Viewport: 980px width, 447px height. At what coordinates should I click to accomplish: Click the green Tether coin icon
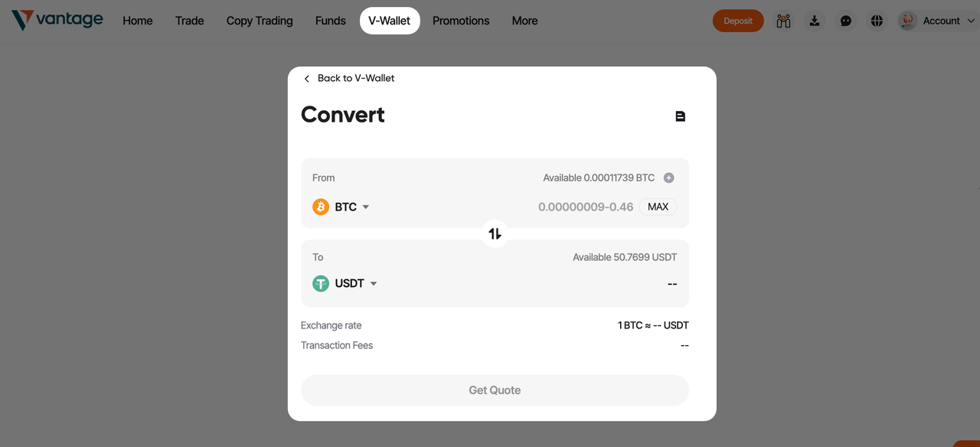[x=321, y=283]
